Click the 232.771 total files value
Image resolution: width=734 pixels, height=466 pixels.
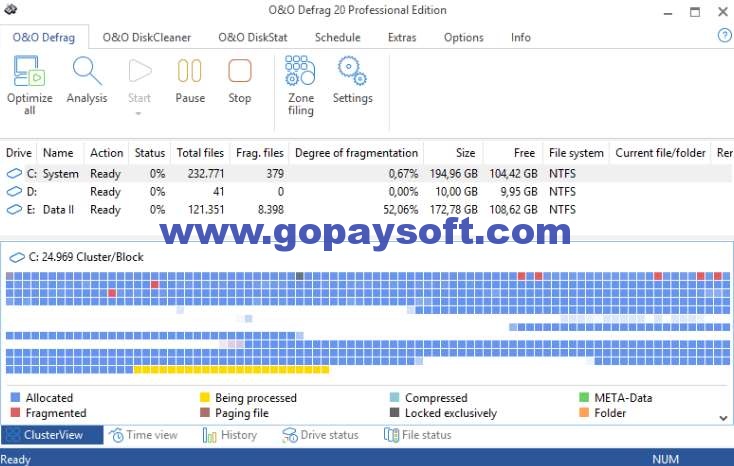206,174
